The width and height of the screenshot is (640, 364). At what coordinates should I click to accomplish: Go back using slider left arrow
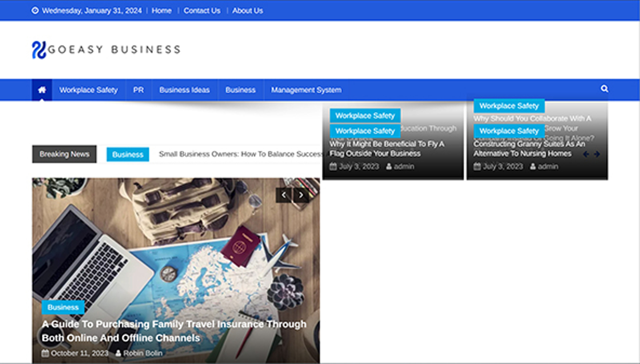pyautogui.click(x=284, y=195)
